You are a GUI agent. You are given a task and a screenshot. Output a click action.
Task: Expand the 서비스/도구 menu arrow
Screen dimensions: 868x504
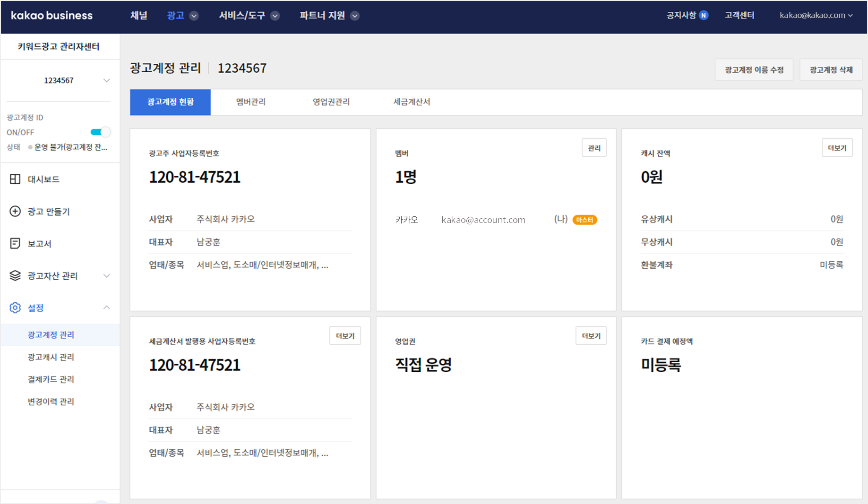(275, 16)
